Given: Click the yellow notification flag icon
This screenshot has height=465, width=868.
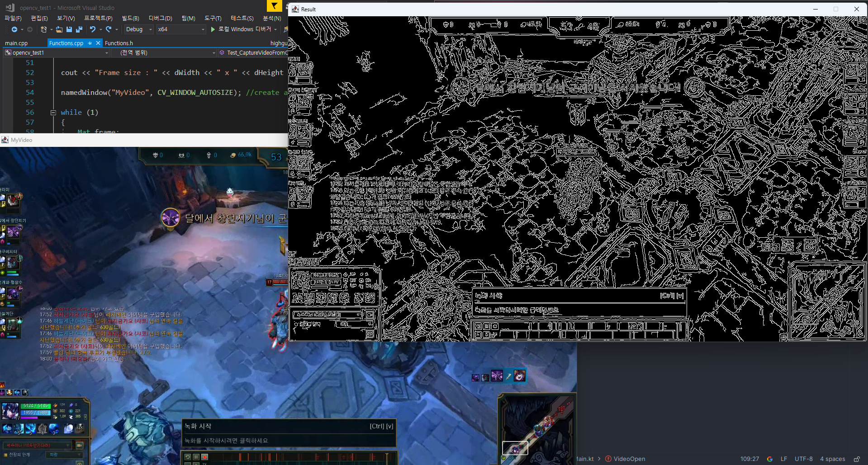Looking at the screenshot, I should pos(274,6).
